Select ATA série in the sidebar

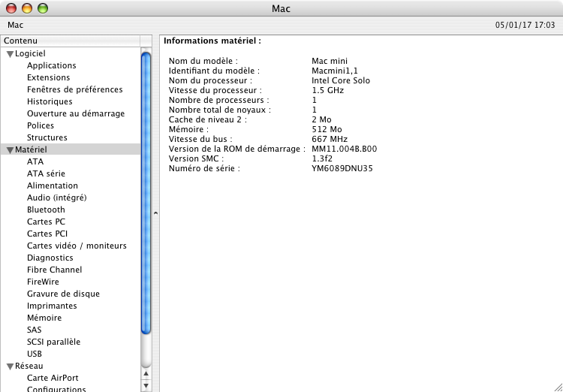46,173
